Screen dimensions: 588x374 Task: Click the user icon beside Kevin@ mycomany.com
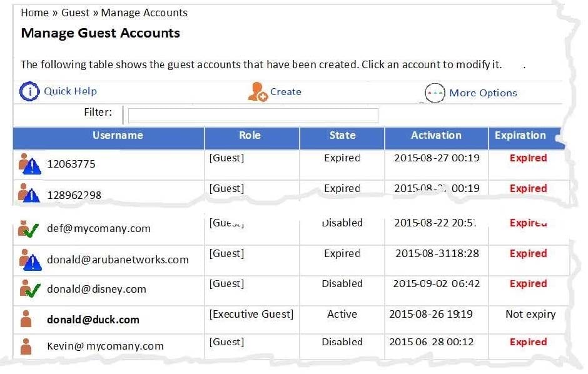[26, 346]
